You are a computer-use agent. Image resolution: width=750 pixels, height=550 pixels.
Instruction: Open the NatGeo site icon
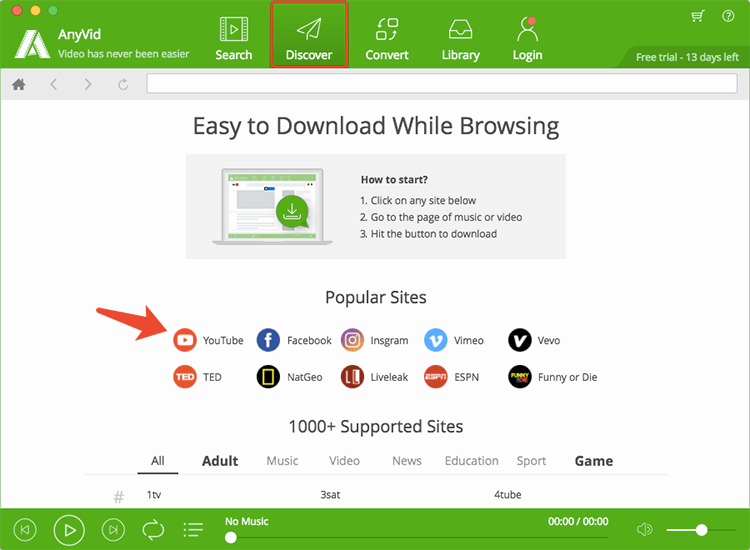(x=268, y=377)
